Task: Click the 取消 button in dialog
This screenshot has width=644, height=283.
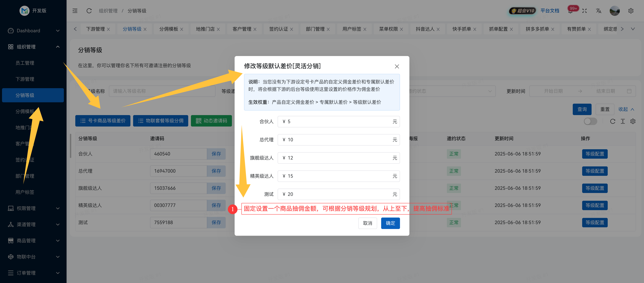Action: tap(368, 223)
